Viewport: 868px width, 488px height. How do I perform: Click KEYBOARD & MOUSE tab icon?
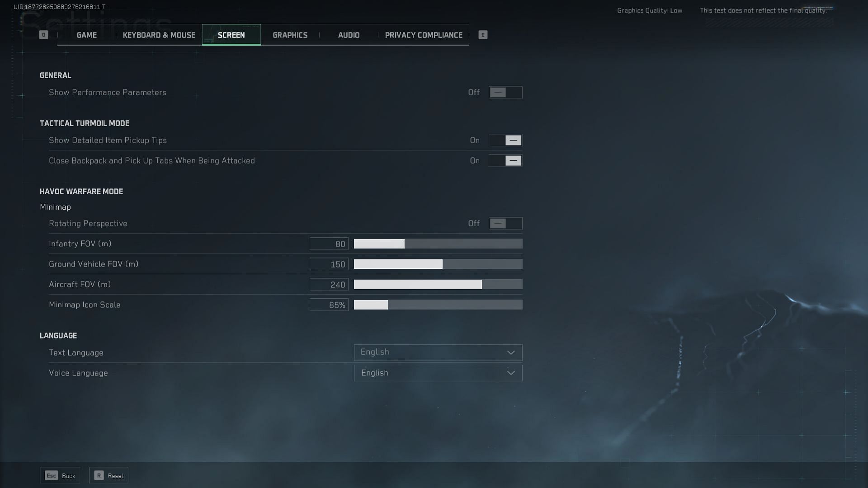click(x=159, y=34)
